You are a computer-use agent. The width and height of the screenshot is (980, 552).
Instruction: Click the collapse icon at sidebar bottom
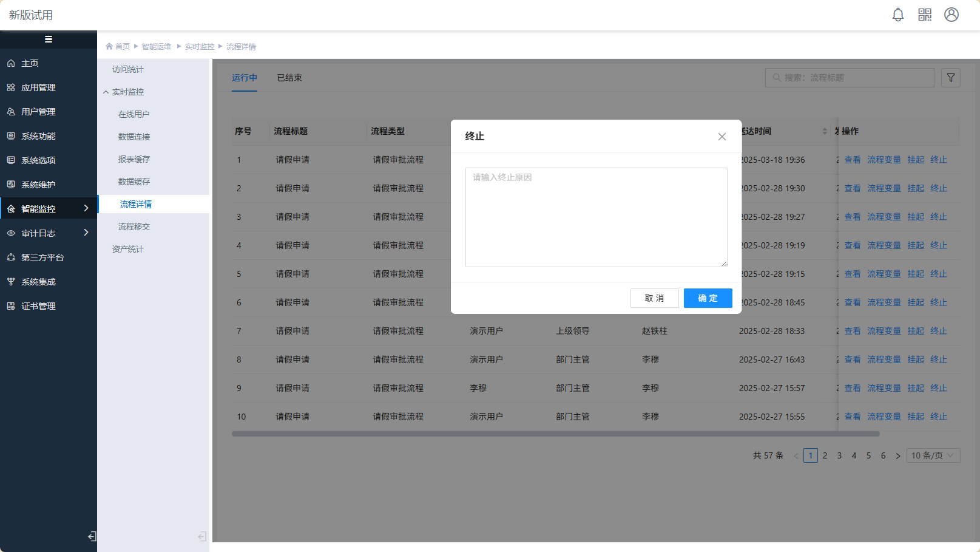pos(92,536)
